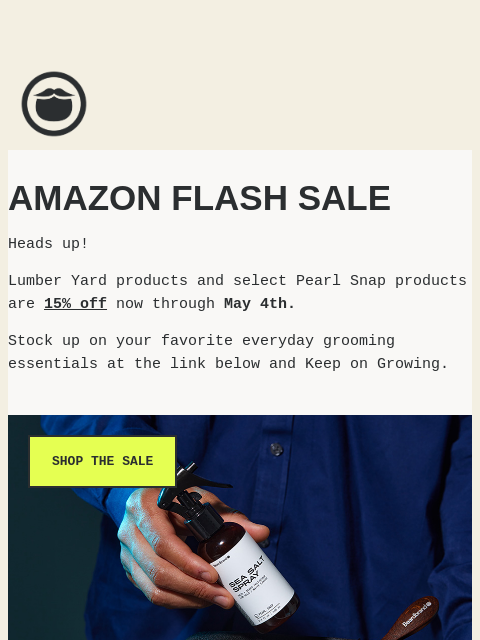Select the AMAZON FLASH SALE heading
The width and height of the screenshot is (480, 640).
(199, 198)
